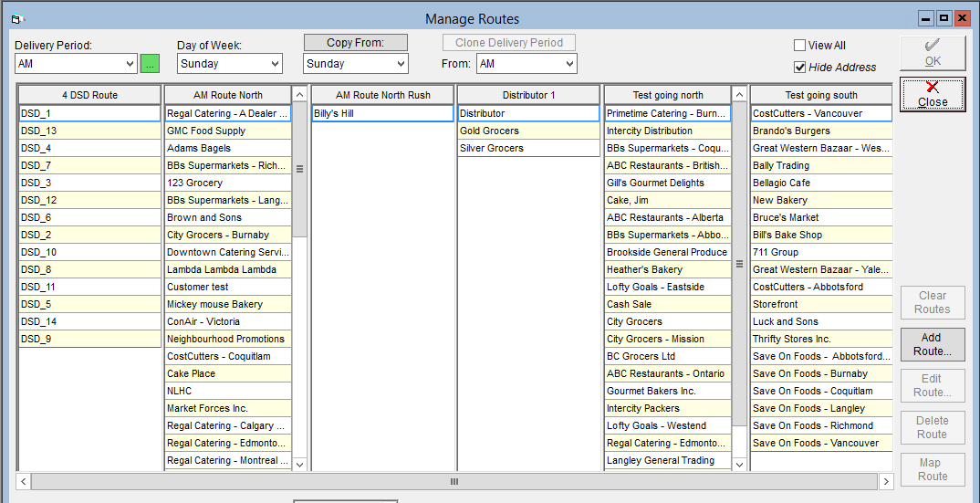Select Brown and Sons entry
Image resolution: width=980 pixels, height=503 pixels.
click(228, 217)
